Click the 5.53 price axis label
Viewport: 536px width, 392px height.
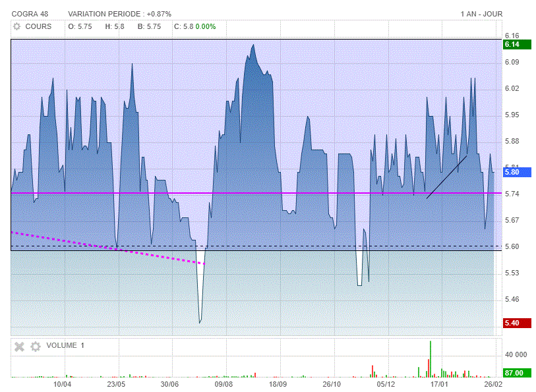[512, 273]
